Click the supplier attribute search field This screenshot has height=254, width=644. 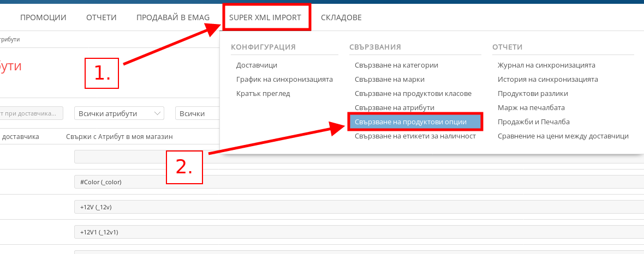[31, 113]
